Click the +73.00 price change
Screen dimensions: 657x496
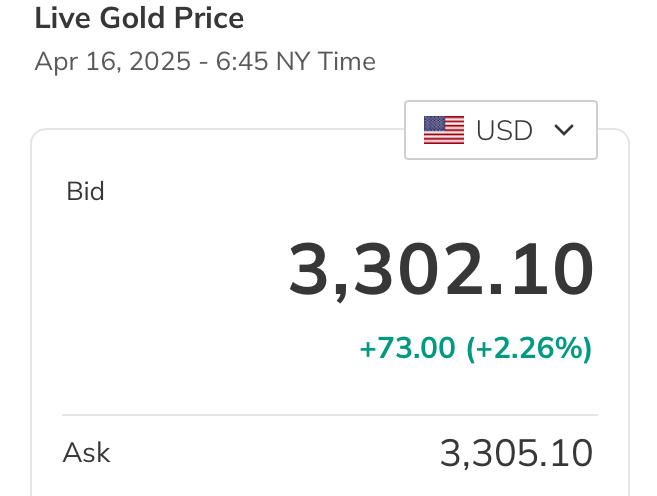click(x=407, y=348)
